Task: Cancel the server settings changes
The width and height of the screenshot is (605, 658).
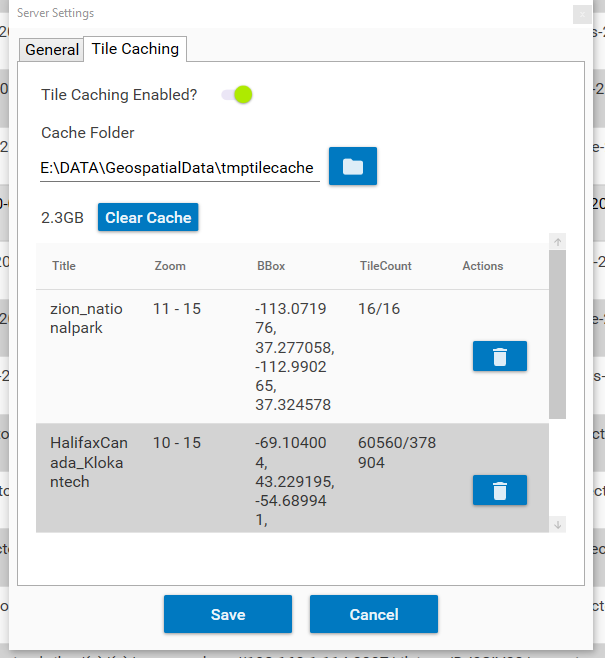Action: [374, 614]
